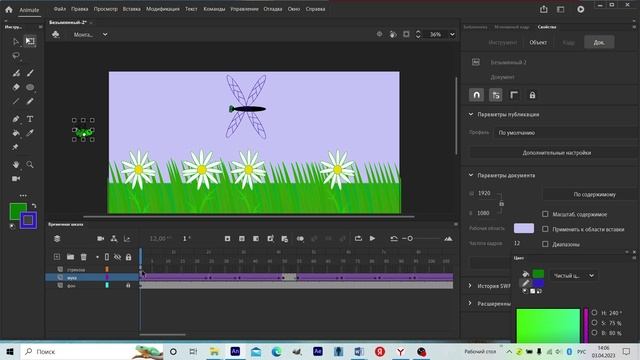The width and height of the screenshot is (640, 360).
Task: Select the Camera tool in toolbox
Action: tap(16, 179)
